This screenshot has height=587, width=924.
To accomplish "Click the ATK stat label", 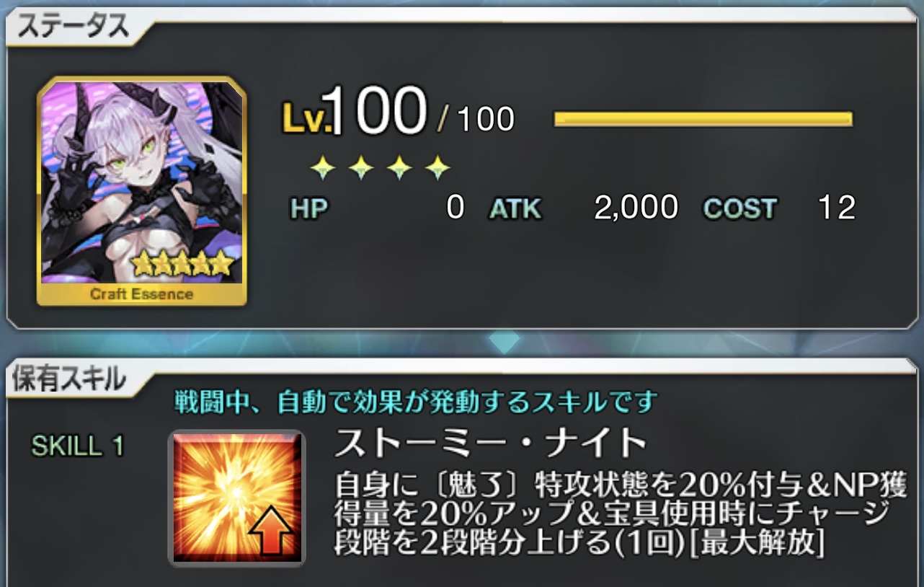I will (x=515, y=208).
